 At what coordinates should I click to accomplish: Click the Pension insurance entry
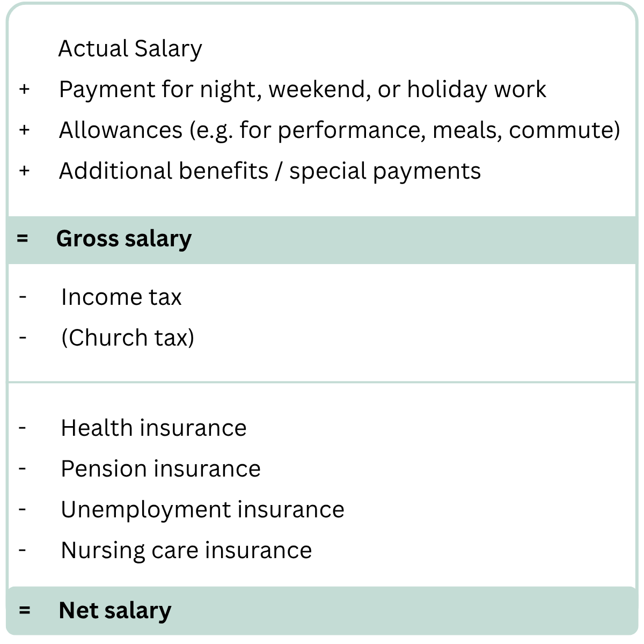160,469
